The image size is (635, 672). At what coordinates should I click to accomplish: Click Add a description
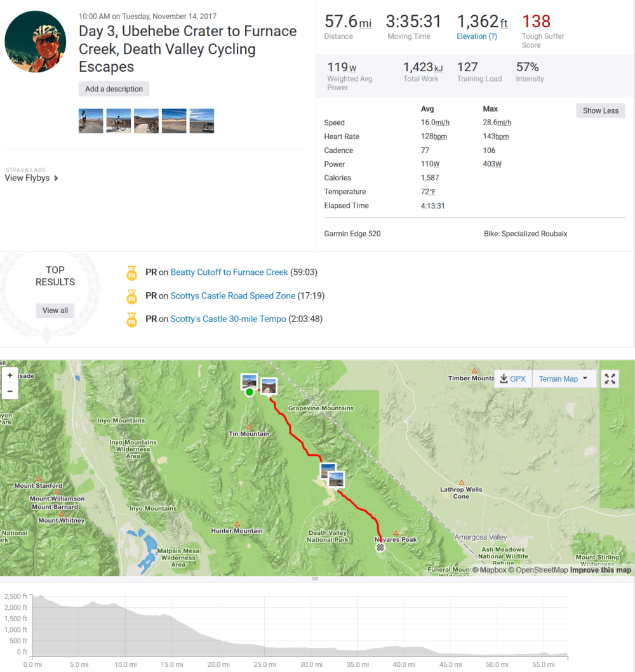coord(114,88)
